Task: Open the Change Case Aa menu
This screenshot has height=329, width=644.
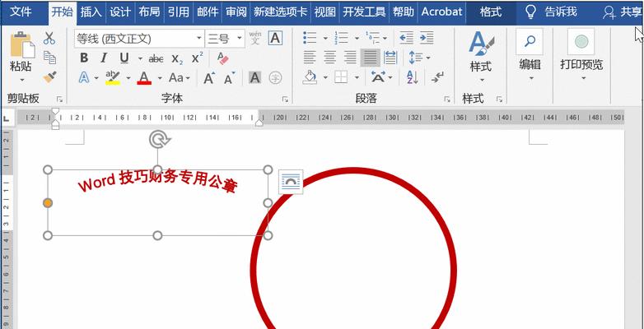Action: (x=179, y=77)
